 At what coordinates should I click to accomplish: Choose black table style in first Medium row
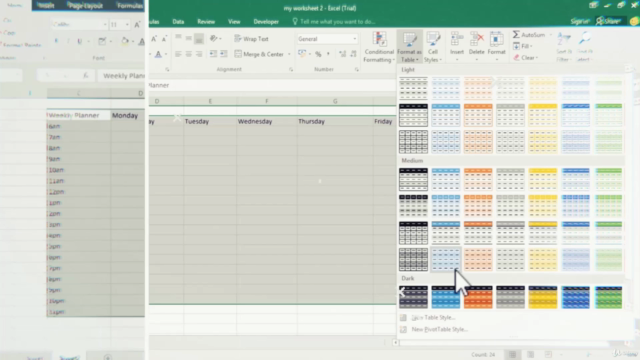(413, 179)
